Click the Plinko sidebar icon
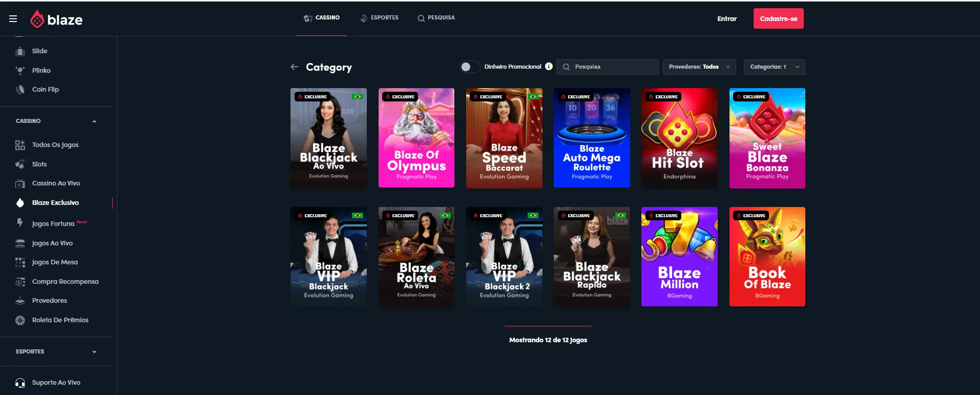This screenshot has height=395, width=980. click(20, 70)
